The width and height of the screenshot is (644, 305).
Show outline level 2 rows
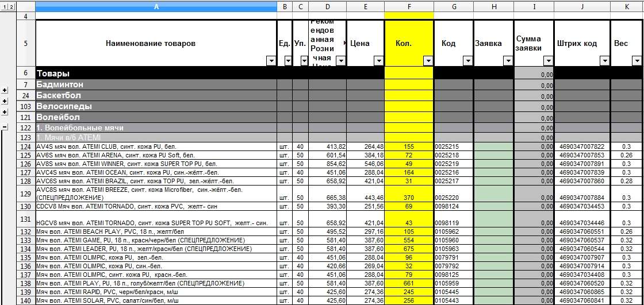(x=11, y=7)
